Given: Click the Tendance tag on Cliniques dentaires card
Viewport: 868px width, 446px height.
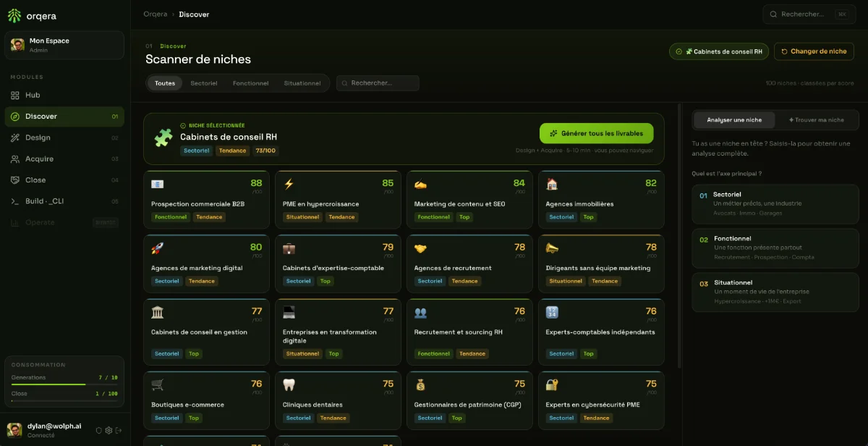Looking at the screenshot, I should point(333,418).
